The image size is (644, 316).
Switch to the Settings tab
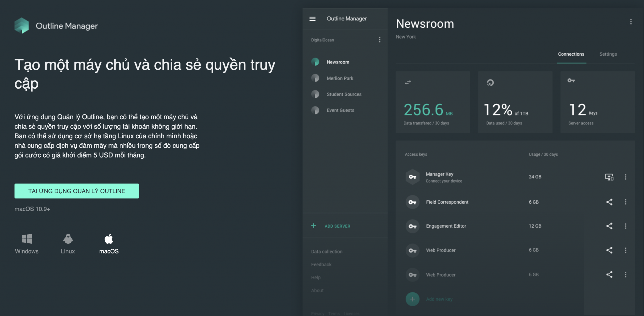click(608, 54)
